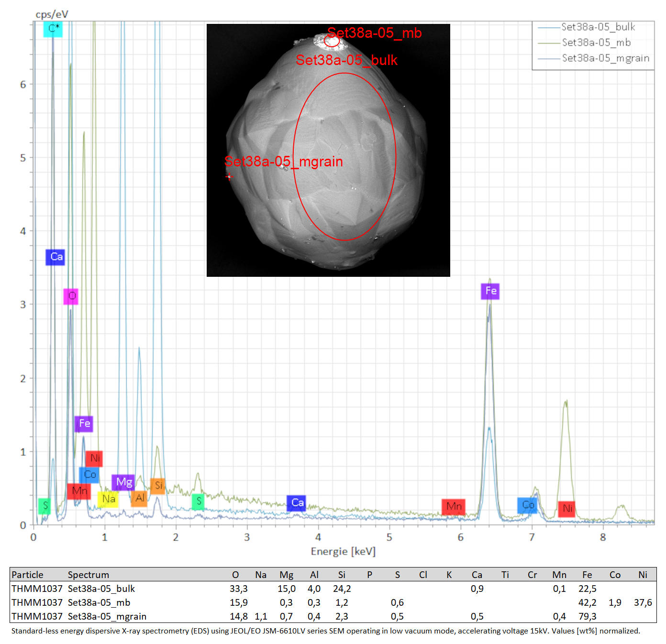Viewport: 666px width, 644px height.
Task: Click the table value 22,5
Action: (x=588, y=589)
